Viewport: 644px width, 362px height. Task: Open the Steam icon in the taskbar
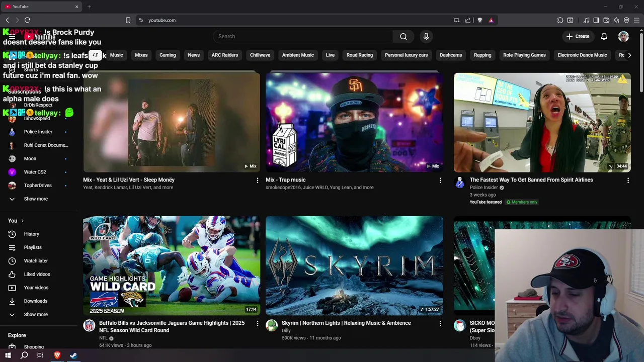tap(73, 355)
